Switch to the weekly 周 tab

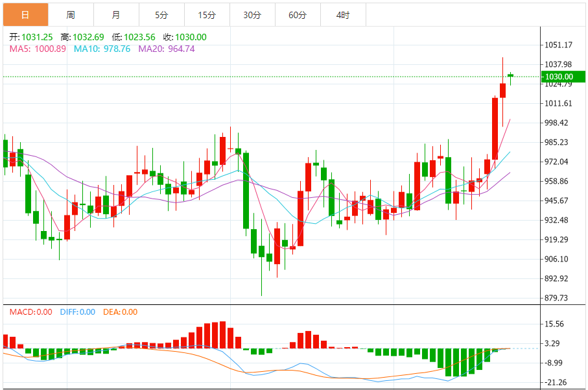point(71,15)
